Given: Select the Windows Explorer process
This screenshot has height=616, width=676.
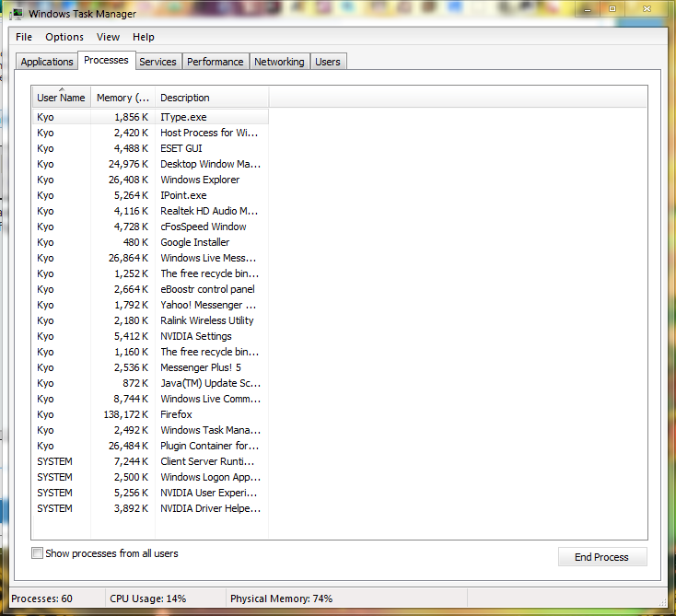Looking at the screenshot, I should tap(150, 180).
